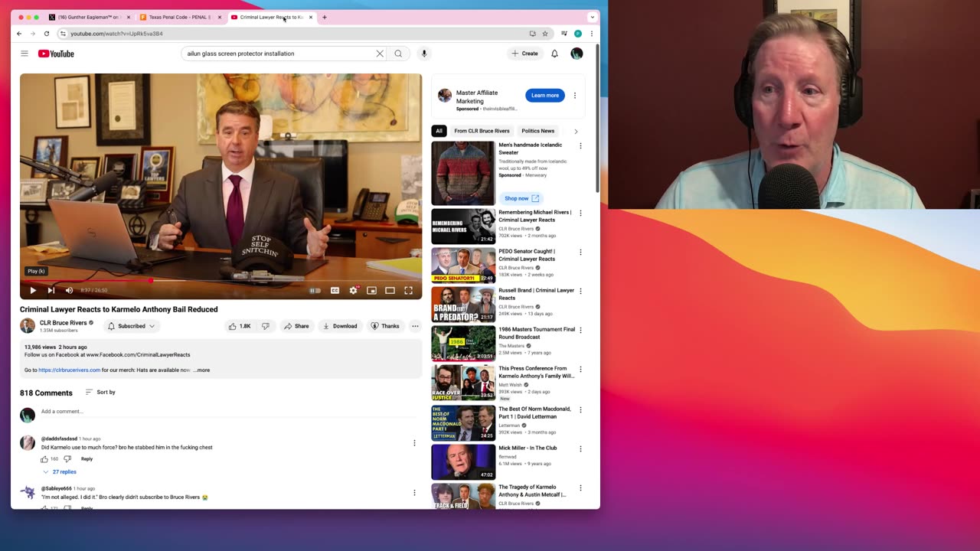The width and height of the screenshot is (980, 551).
Task: Show more filter chips with right arrow
Action: pos(576,132)
